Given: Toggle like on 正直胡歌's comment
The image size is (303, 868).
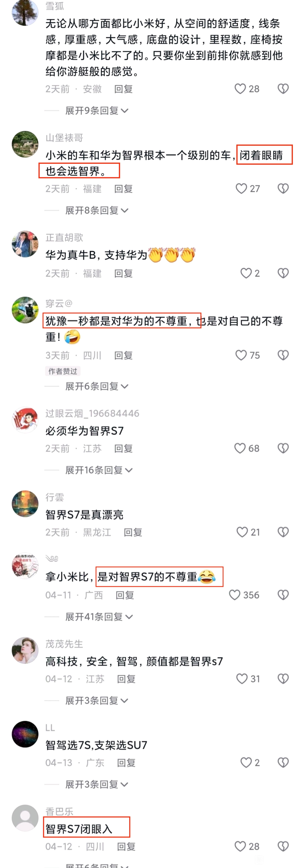Looking at the screenshot, I should (246, 273).
